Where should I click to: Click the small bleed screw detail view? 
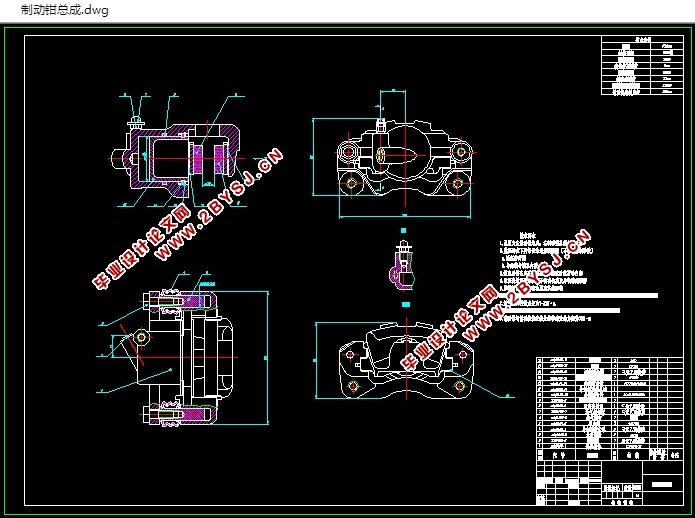click(402, 265)
